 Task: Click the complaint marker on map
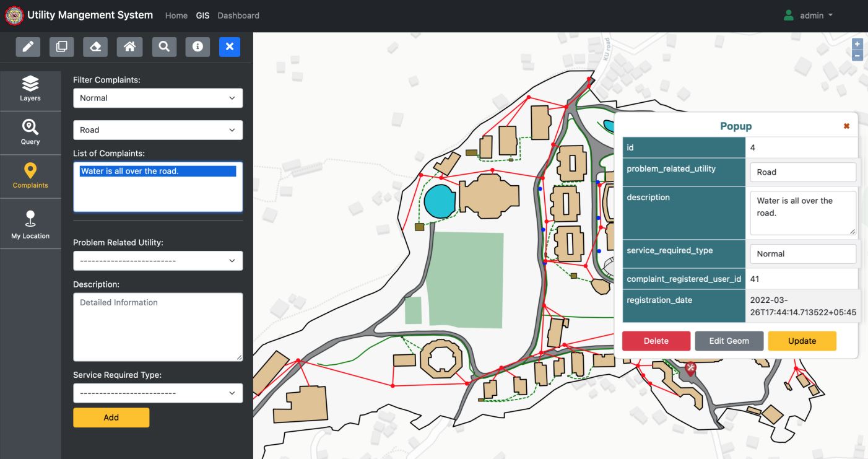click(x=690, y=369)
